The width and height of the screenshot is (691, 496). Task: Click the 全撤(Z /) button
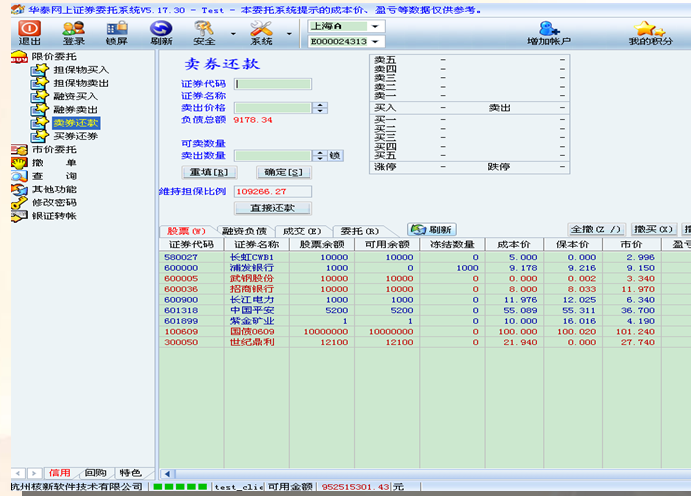tap(595, 229)
